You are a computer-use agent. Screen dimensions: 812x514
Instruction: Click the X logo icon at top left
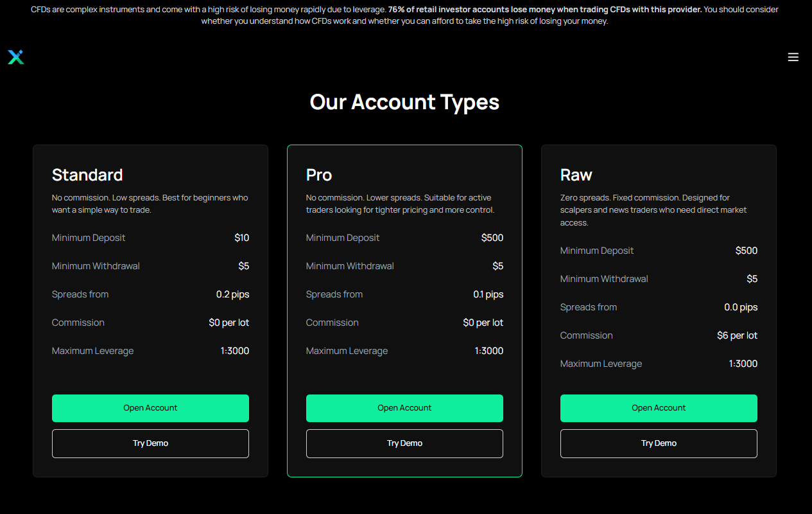coord(16,57)
